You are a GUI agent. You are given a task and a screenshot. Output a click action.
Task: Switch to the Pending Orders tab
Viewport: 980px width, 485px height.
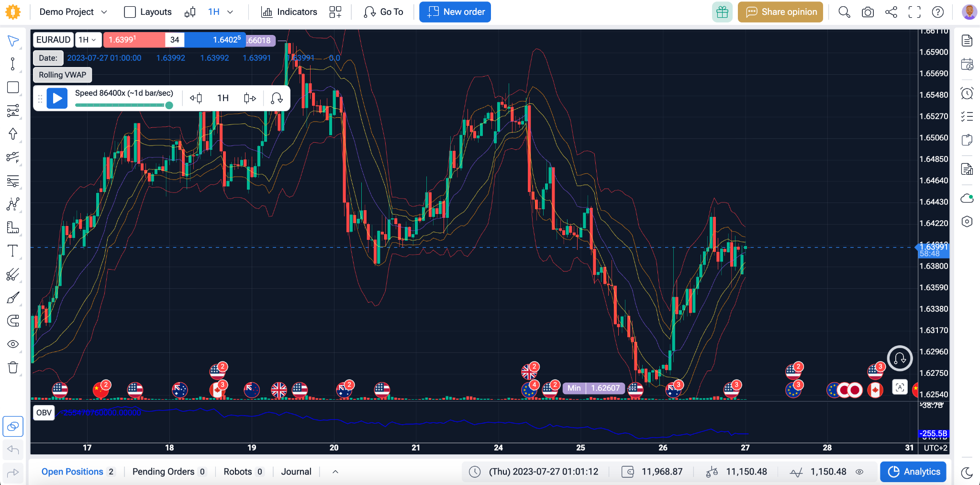[x=169, y=472]
